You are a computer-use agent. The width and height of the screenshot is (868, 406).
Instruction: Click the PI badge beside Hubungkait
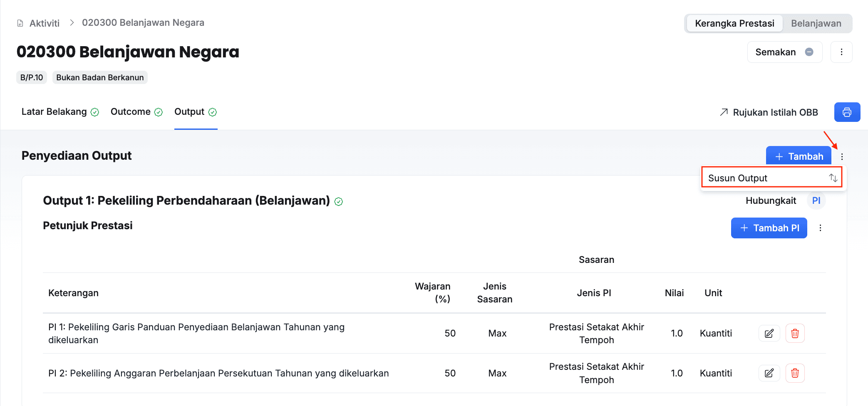(816, 201)
